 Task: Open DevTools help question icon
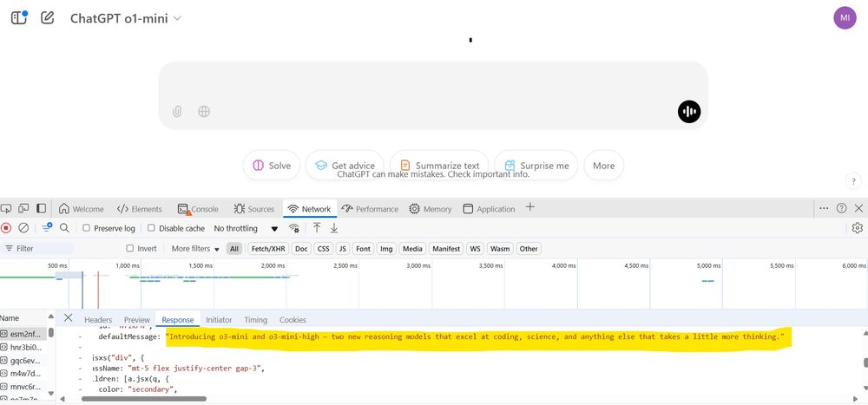[x=841, y=208]
